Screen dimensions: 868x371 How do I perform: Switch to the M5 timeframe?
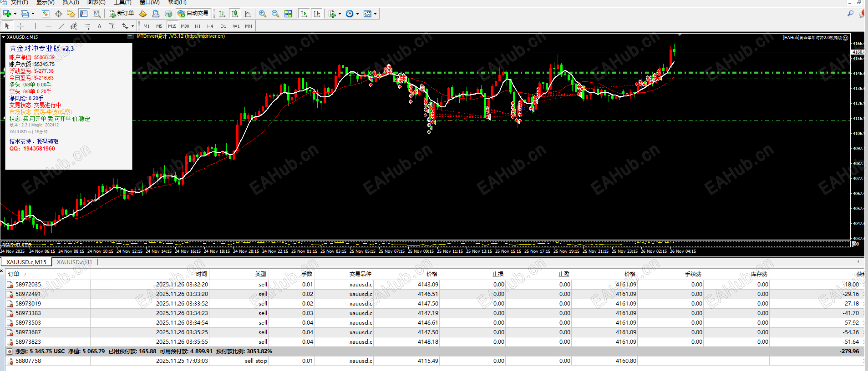pyautogui.click(x=159, y=26)
